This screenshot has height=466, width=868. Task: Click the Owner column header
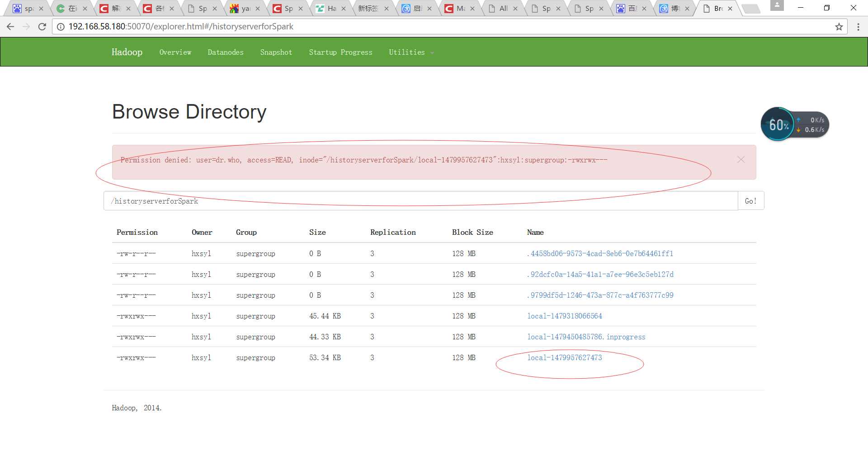202,232
